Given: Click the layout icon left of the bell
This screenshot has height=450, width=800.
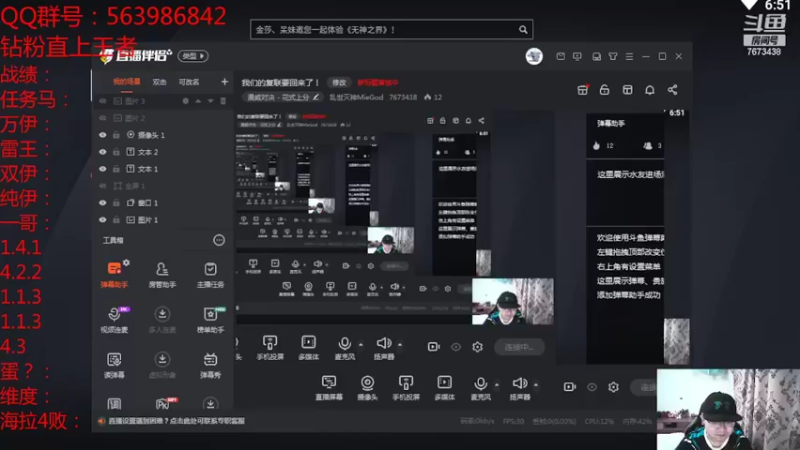Looking at the screenshot, I should [x=627, y=90].
